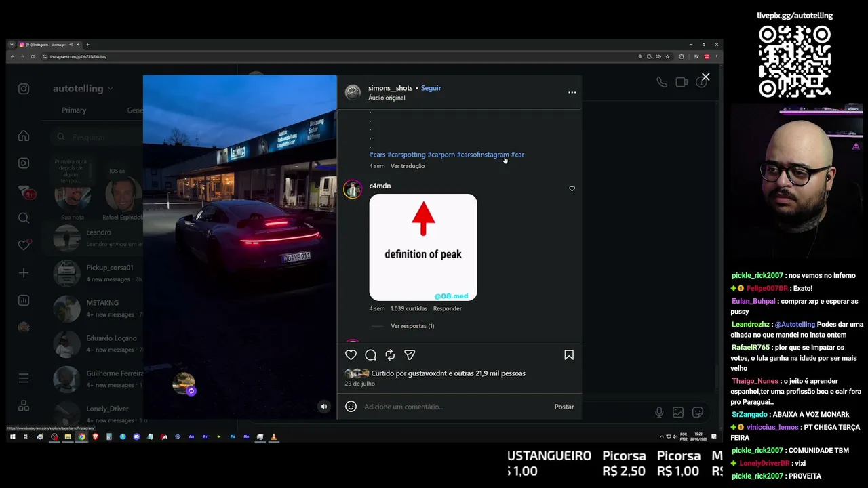868x488 pixels.
Task: Open Reels from the sidebar
Action: coord(24,163)
